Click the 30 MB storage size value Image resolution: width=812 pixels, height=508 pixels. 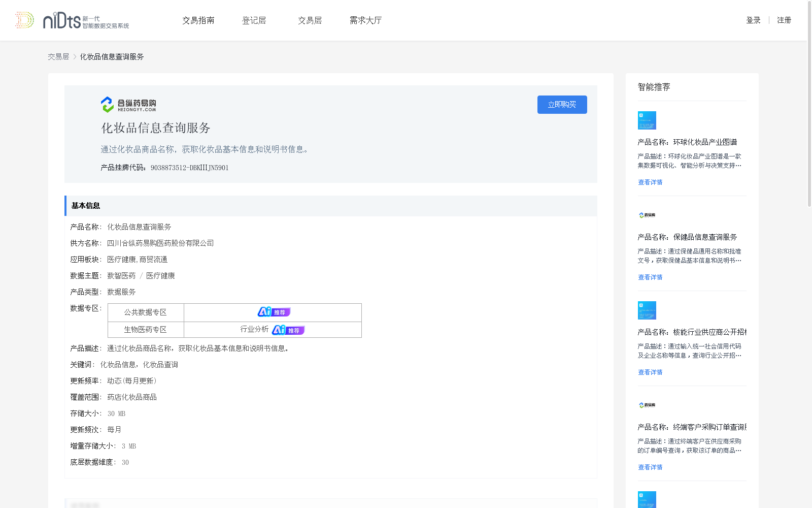coord(116,414)
